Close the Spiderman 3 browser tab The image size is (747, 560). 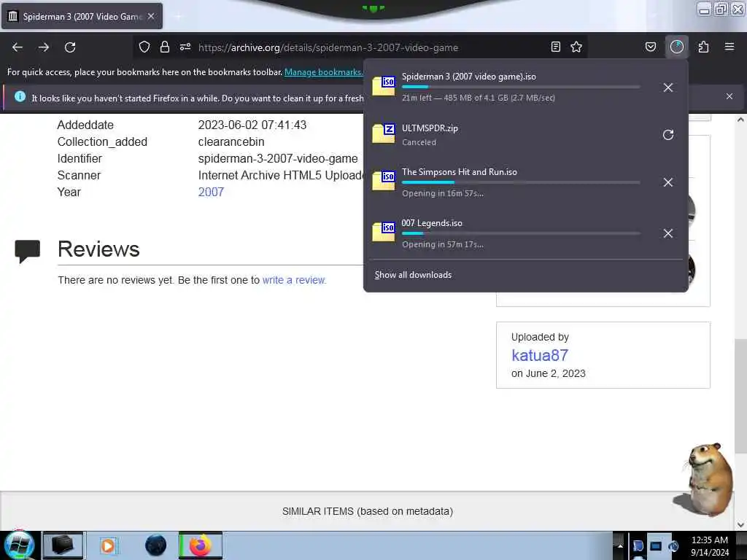tap(151, 16)
